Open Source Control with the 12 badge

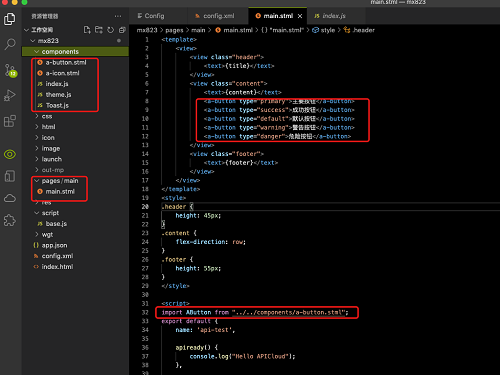[x=10, y=70]
